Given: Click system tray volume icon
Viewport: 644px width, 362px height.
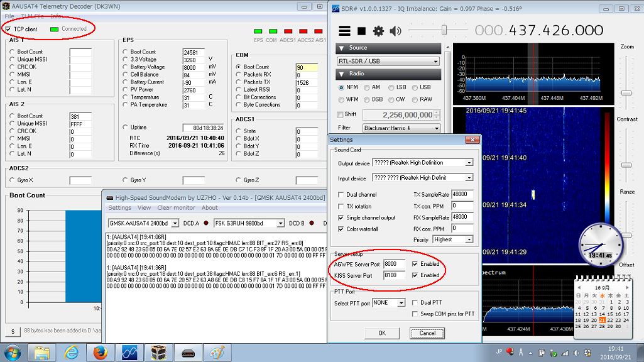Looking at the screenshot, I should click(576, 353).
